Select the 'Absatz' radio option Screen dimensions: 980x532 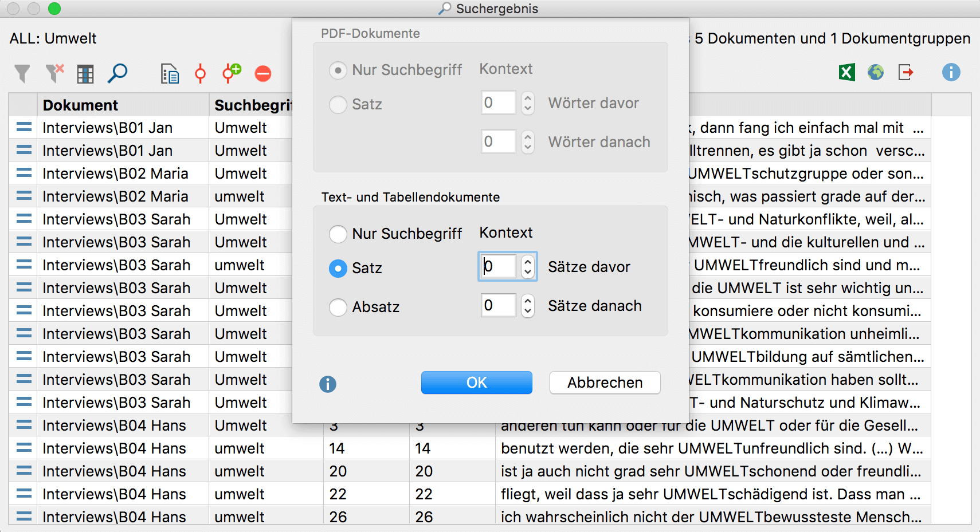[338, 308]
